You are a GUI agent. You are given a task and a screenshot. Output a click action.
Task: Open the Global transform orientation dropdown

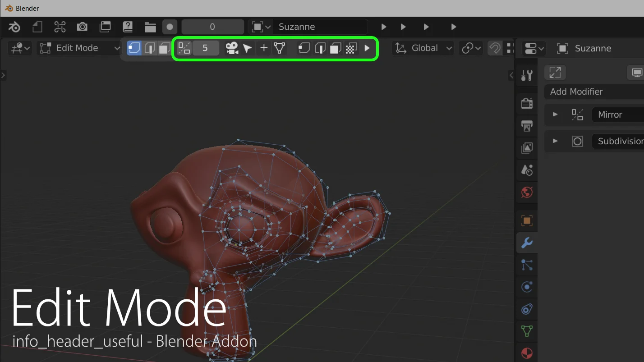click(x=423, y=48)
